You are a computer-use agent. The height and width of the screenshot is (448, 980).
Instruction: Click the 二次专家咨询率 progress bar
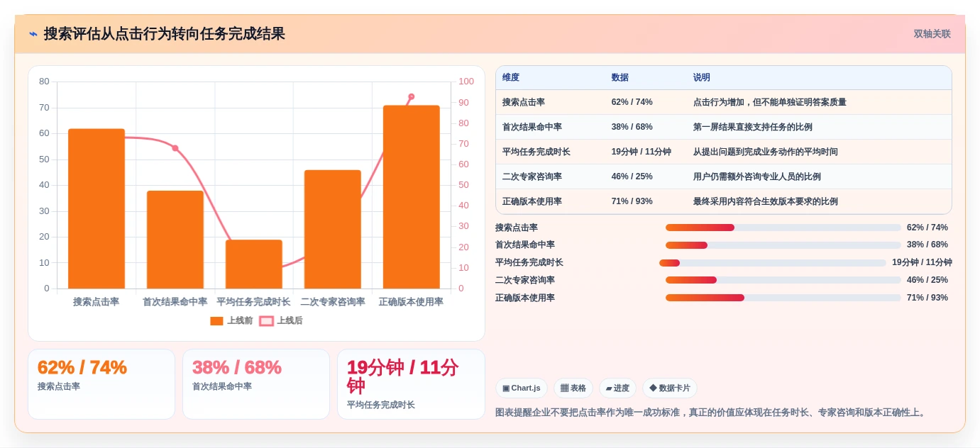(x=783, y=280)
